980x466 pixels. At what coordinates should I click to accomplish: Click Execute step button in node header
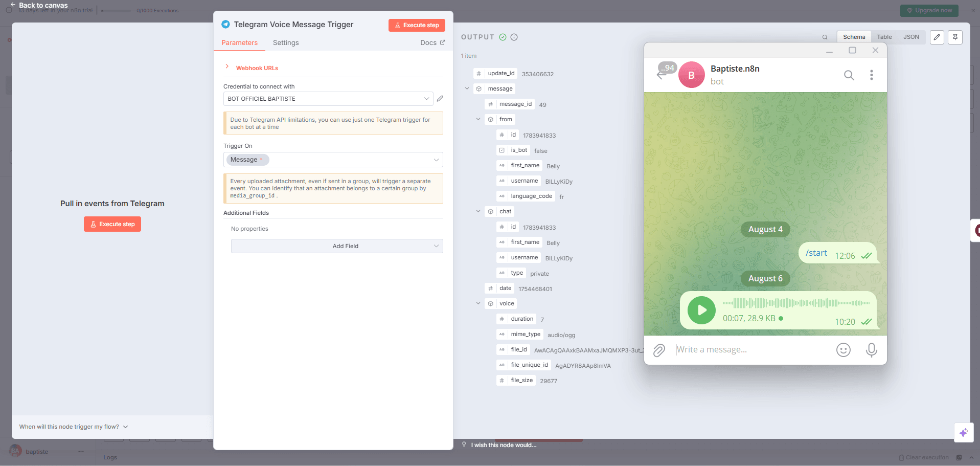pyautogui.click(x=417, y=25)
